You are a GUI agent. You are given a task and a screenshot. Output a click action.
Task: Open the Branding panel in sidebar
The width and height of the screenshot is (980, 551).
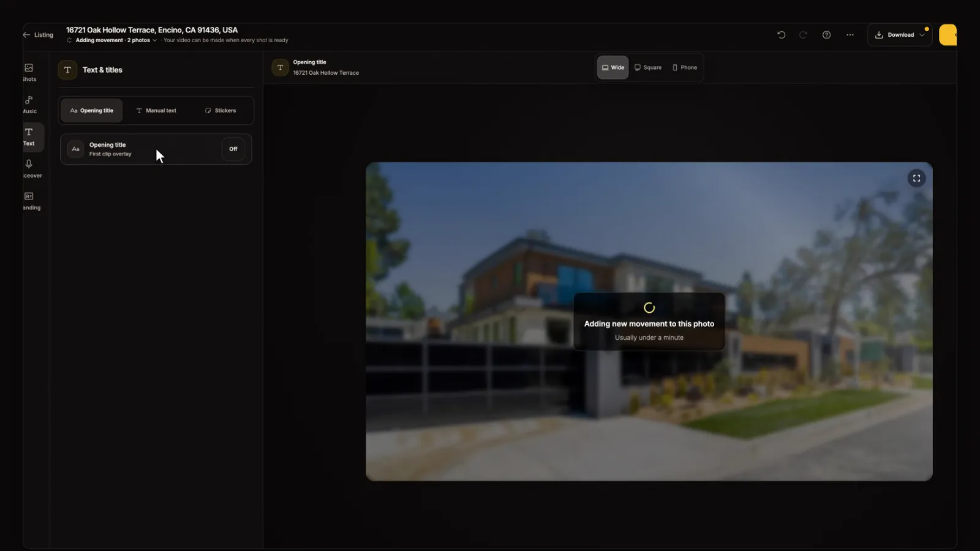(x=31, y=201)
